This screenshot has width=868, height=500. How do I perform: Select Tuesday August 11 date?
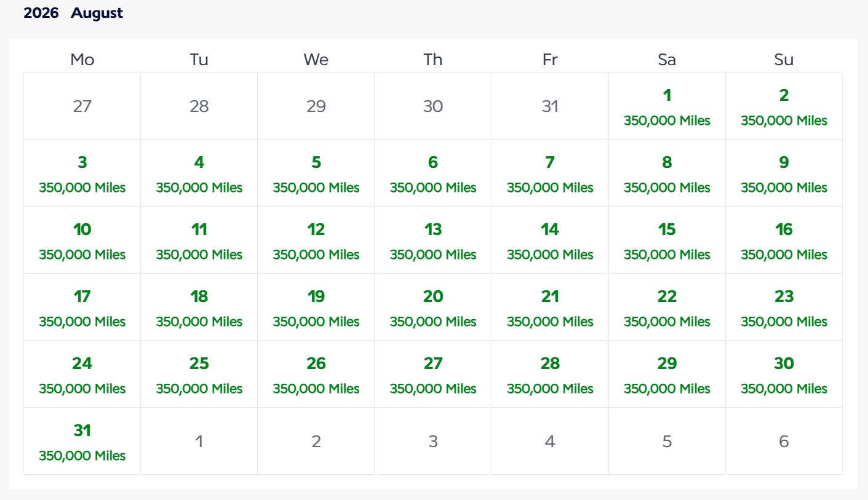pos(199,240)
